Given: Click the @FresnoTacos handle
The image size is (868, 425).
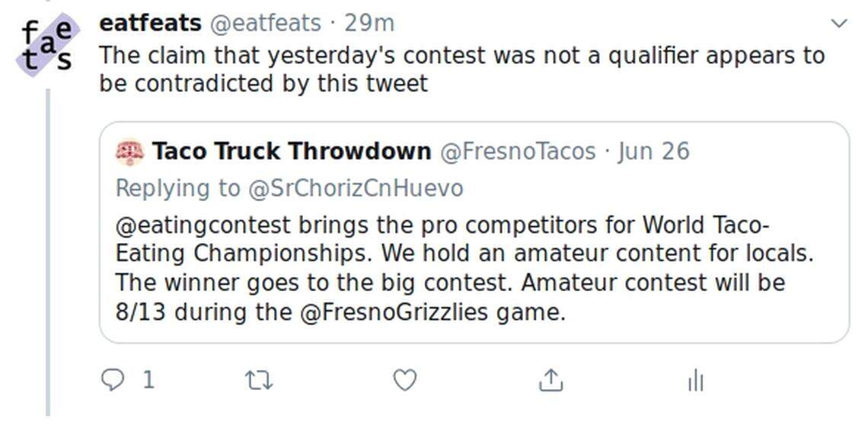Looking at the screenshot, I should coord(518,152).
